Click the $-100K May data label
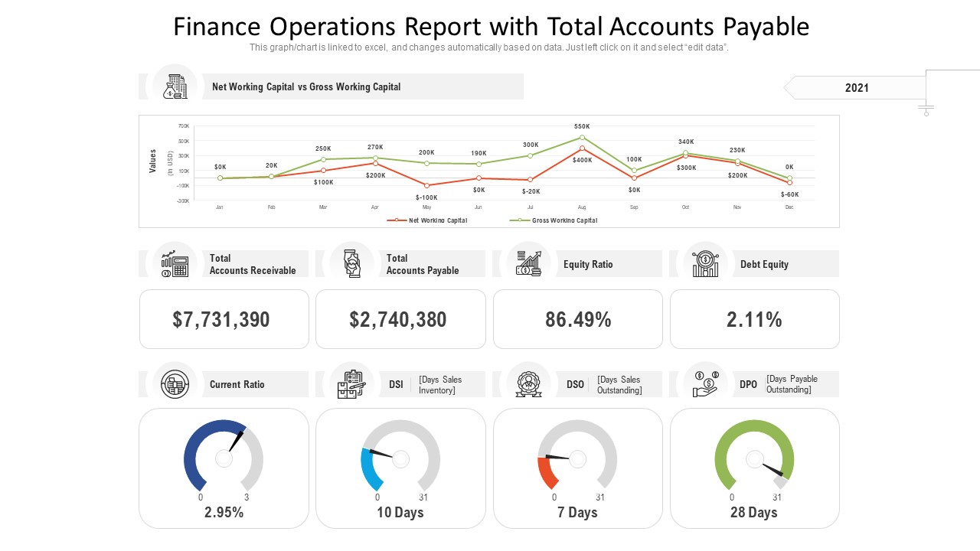This screenshot has height=551, width=980. 426,197
